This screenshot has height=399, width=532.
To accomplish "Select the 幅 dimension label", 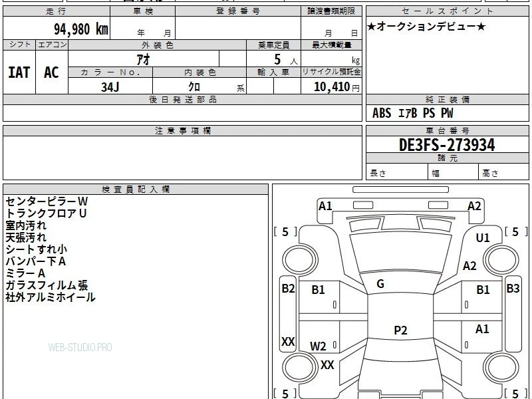I will coord(436,174).
